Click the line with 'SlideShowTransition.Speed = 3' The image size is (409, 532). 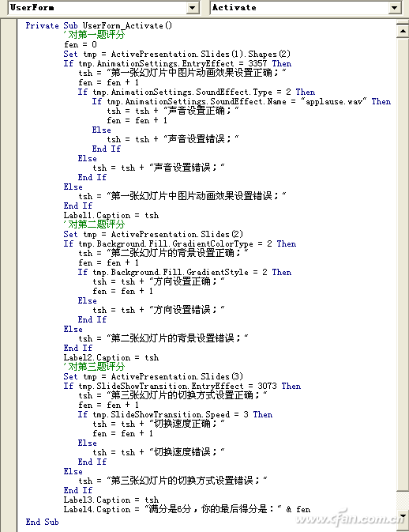(174, 414)
